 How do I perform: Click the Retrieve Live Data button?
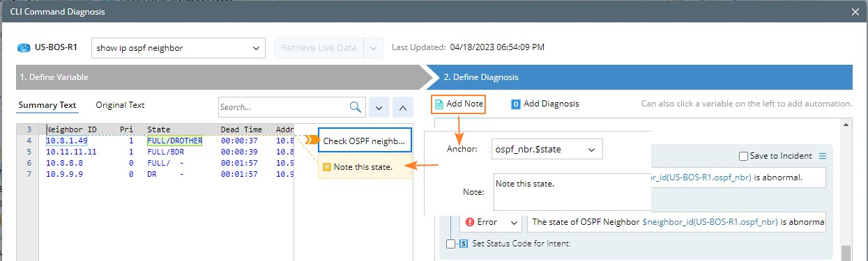pyautogui.click(x=319, y=48)
